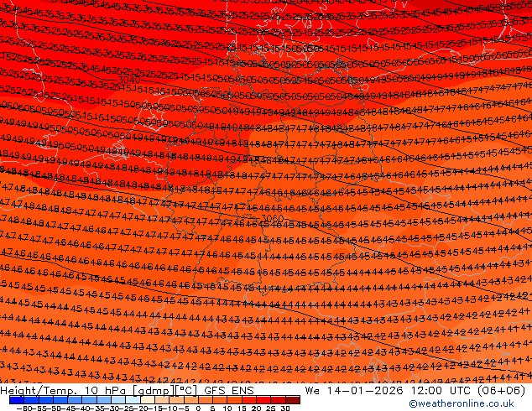Click the 3060 contour height label

pos(273,218)
